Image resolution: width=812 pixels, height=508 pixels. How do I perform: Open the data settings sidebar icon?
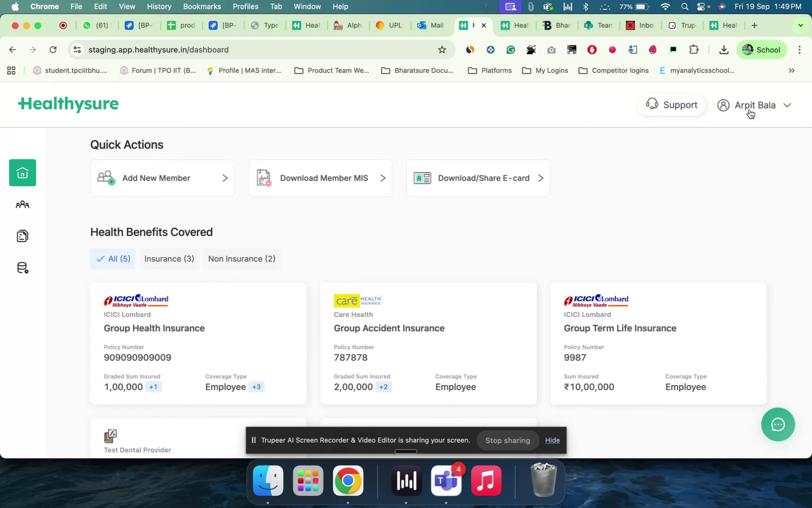(22, 267)
